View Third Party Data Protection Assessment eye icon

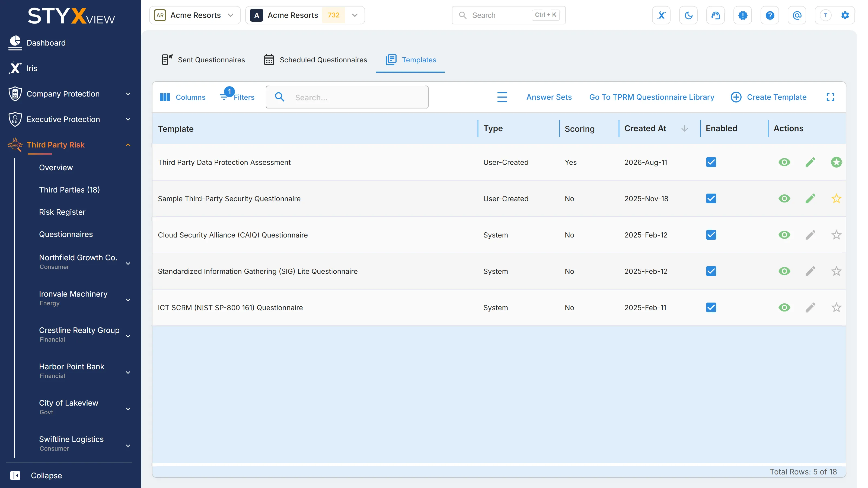[x=784, y=162]
